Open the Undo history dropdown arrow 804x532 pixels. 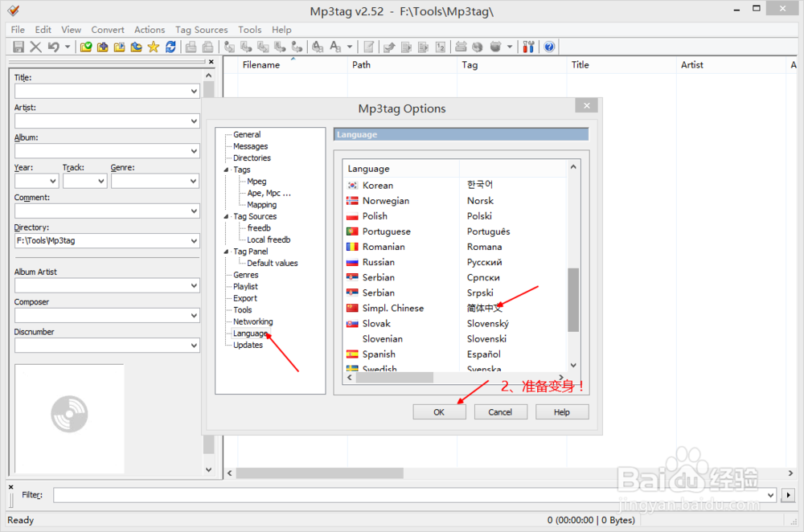click(68, 47)
